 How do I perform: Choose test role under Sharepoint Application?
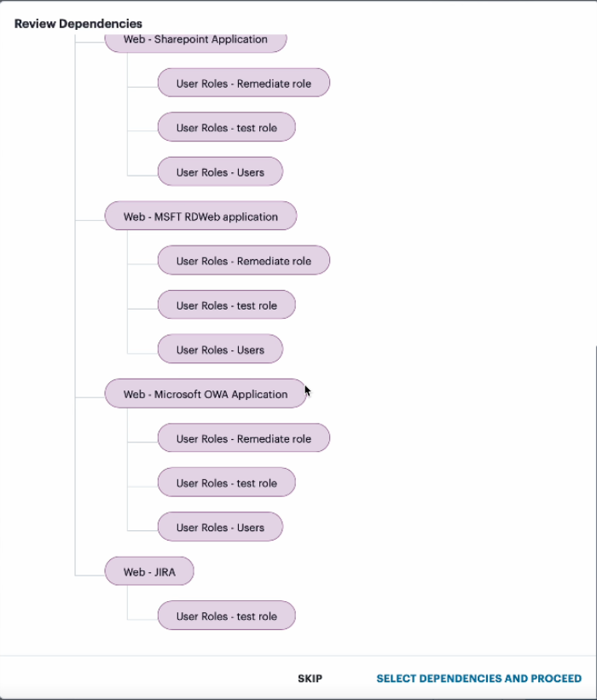[226, 128]
